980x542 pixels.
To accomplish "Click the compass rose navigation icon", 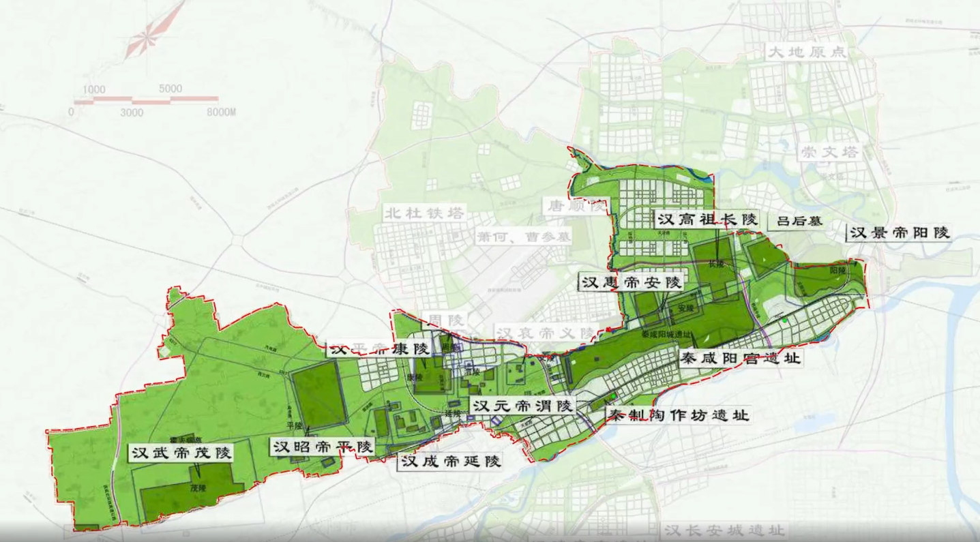I will tap(147, 37).
